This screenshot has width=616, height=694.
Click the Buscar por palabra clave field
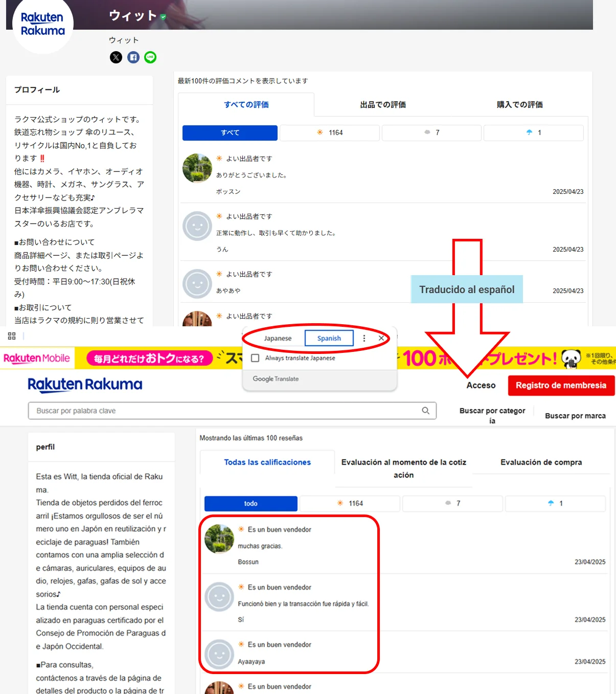pos(232,411)
